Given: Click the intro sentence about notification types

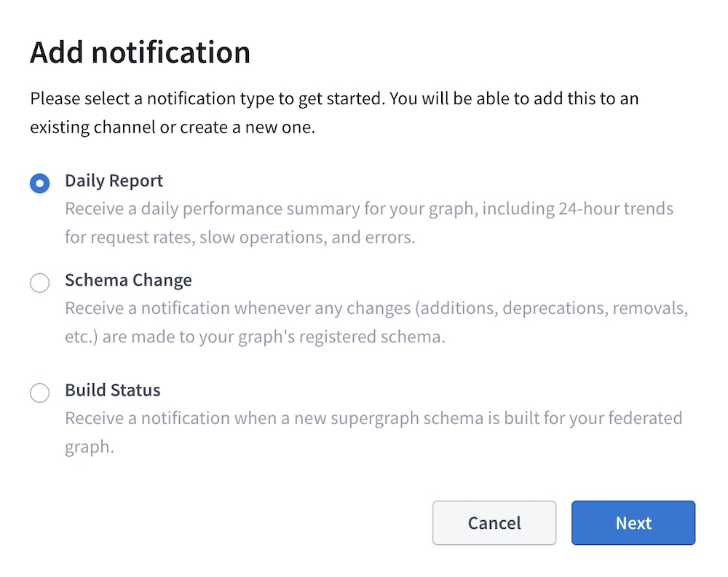Looking at the screenshot, I should point(334,112).
